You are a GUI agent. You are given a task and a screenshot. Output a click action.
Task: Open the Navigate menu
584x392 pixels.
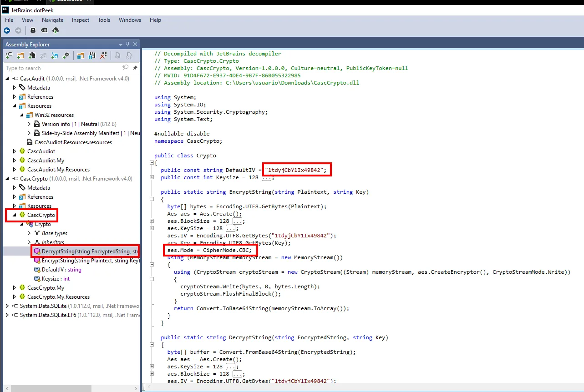point(53,20)
